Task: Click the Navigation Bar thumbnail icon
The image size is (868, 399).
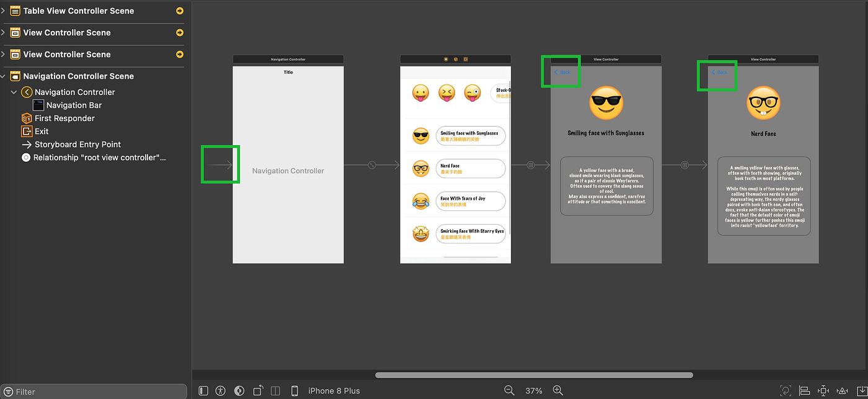Action: coord(38,105)
